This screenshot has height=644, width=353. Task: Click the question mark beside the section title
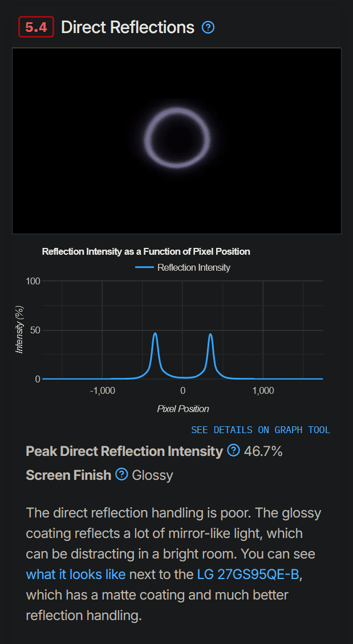(208, 27)
